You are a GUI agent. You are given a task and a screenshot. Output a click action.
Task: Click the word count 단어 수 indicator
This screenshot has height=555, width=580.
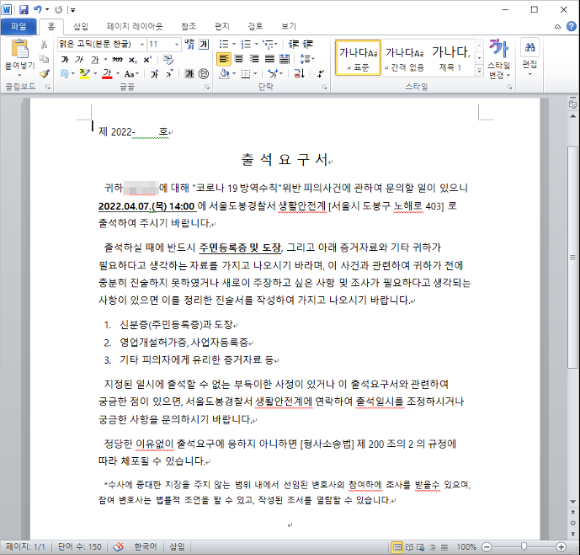click(80, 547)
